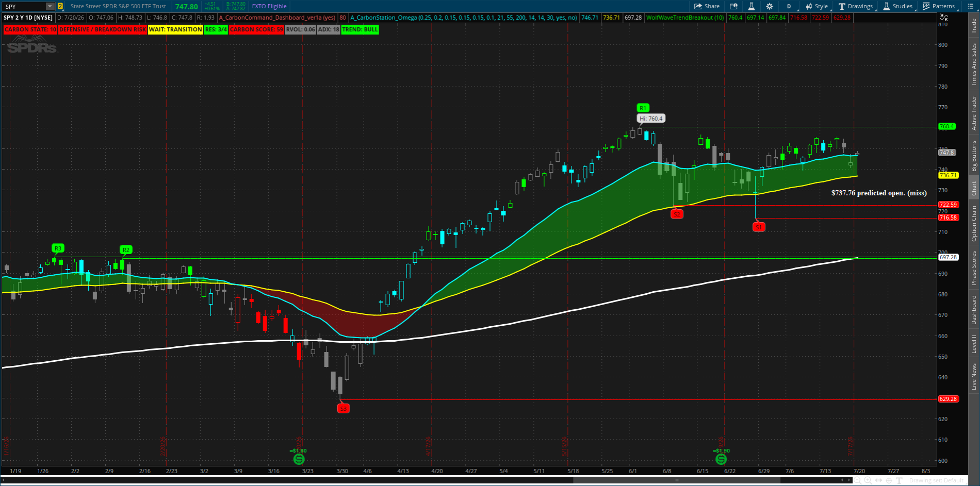Click the crosshair pan icon
This screenshot has height=486, width=980.
(889, 480)
